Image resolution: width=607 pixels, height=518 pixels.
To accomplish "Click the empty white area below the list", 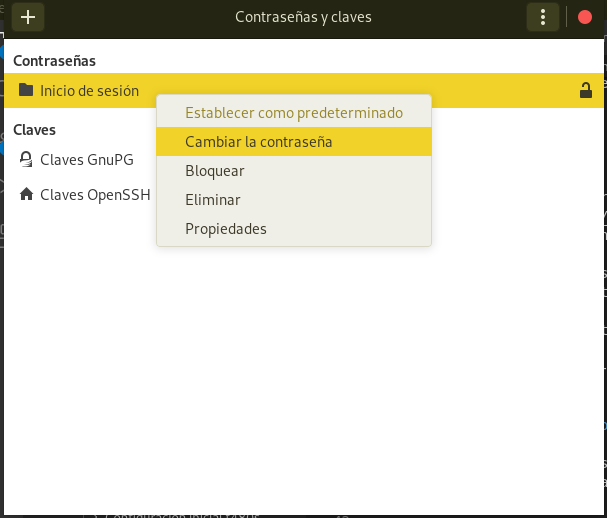I will pos(300,380).
